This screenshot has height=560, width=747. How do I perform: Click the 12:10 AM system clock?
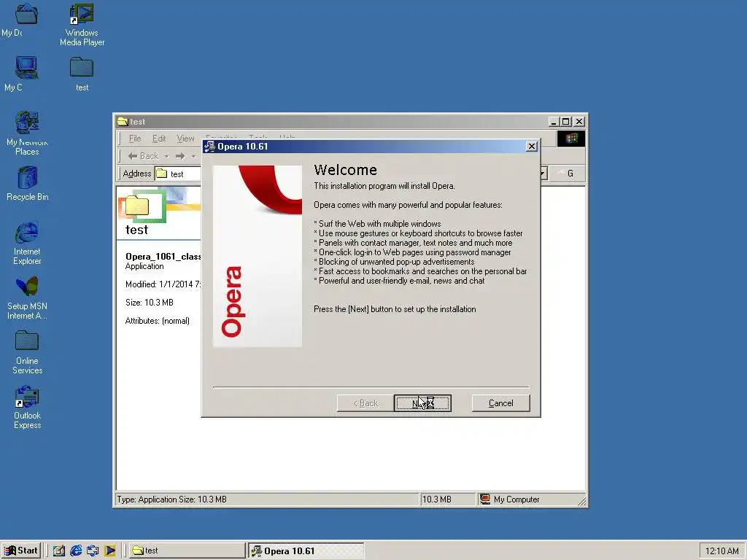721,551
